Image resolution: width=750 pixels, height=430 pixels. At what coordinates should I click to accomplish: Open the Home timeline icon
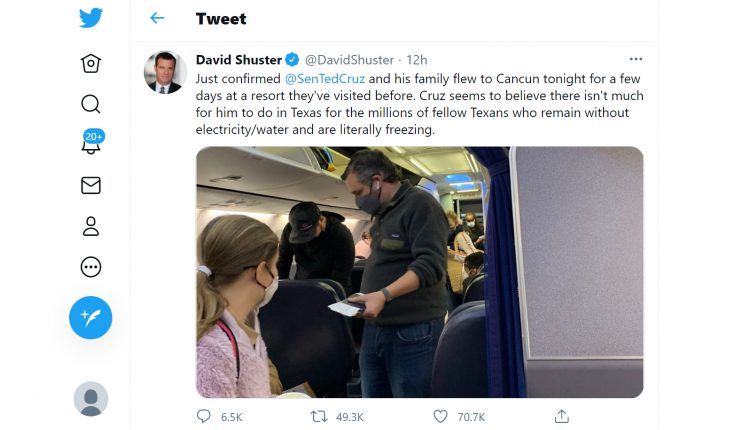coord(91,63)
